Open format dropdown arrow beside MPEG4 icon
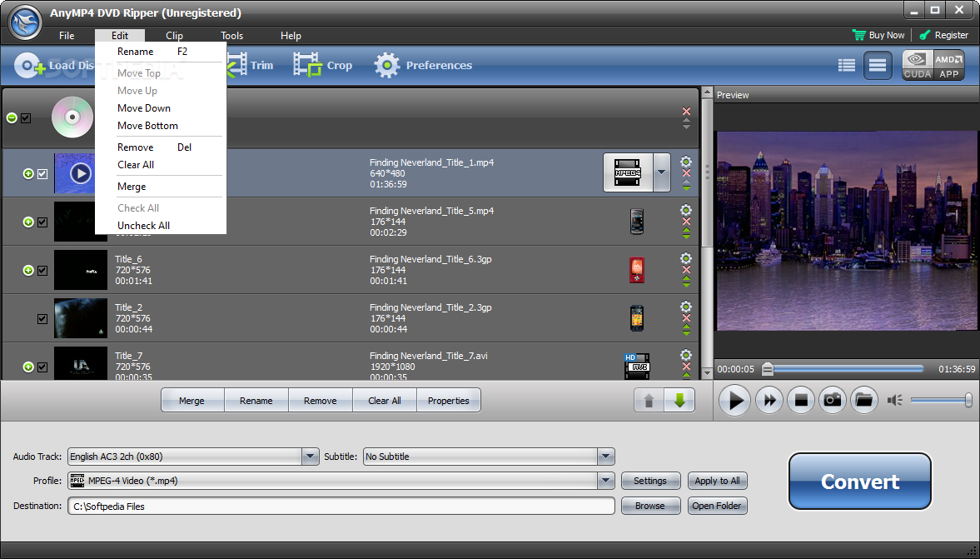 (x=661, y=172)
